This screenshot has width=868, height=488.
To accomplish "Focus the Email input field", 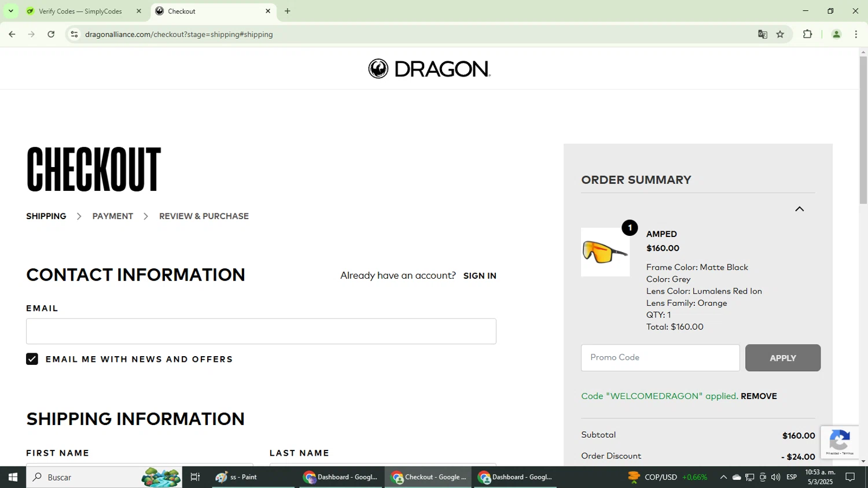I will [261, 331].
